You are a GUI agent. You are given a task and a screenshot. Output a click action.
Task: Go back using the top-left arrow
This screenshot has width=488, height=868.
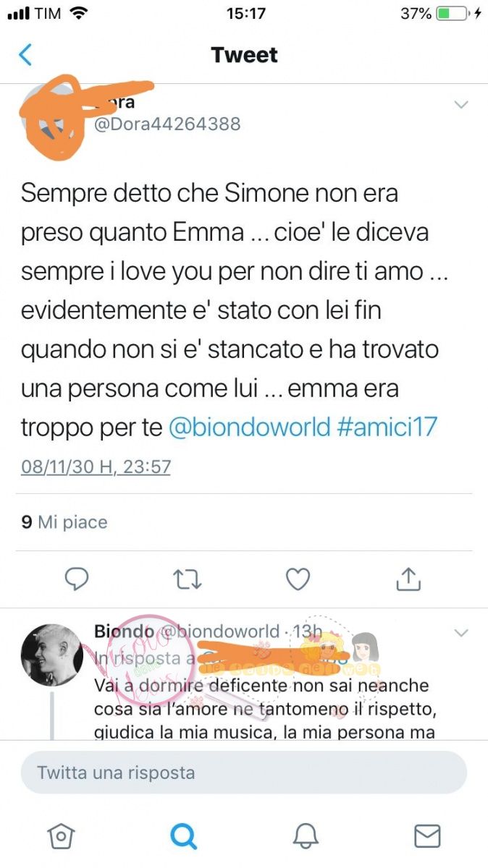[25, 55]
